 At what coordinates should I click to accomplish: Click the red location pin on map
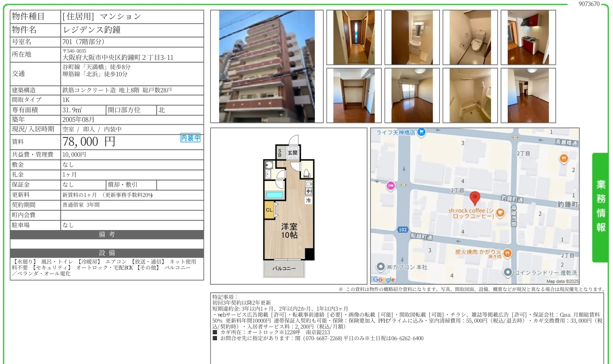475,197
